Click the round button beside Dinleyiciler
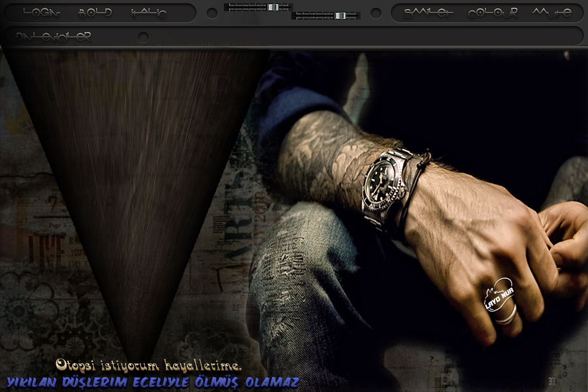This screenshot has width=588, height=392. 143,37
